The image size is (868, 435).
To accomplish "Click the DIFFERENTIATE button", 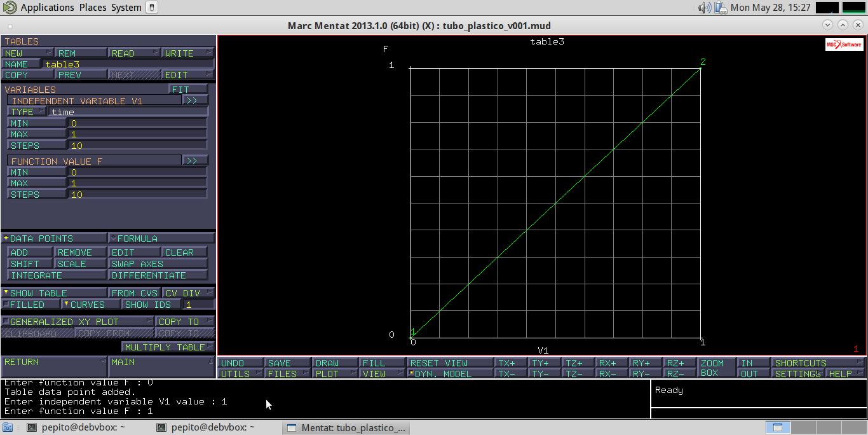I will tap(158, 275).
